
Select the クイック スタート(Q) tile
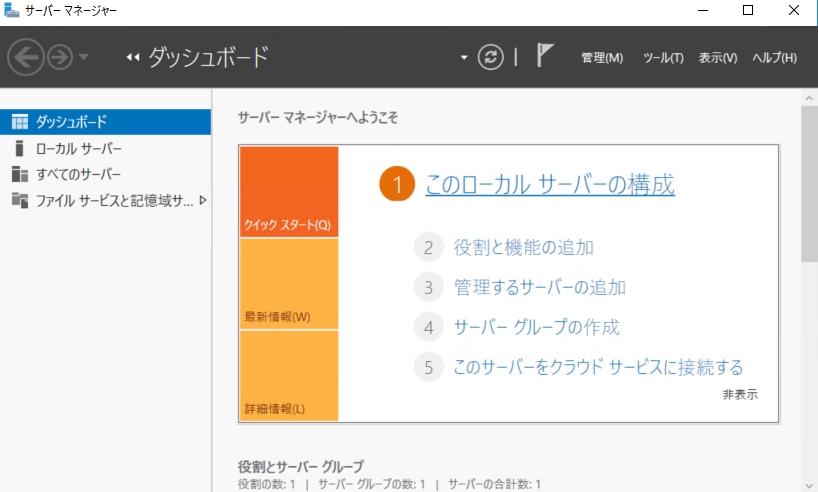(x=289, y=191)
